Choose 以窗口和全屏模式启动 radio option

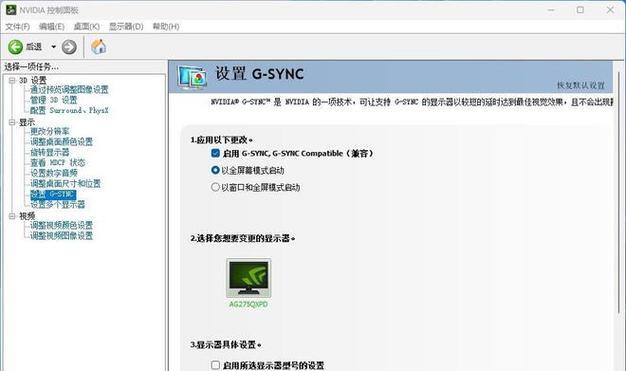[x=215, y=187]
